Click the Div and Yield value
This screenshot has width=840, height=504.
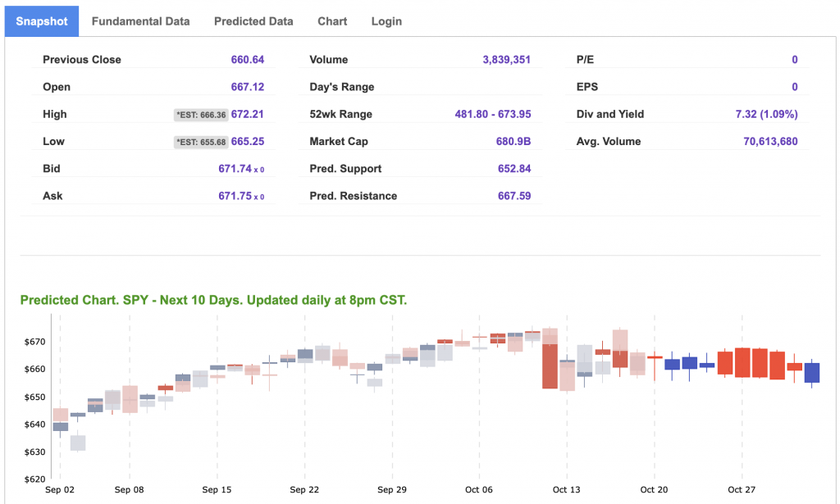tap(766, 115)
